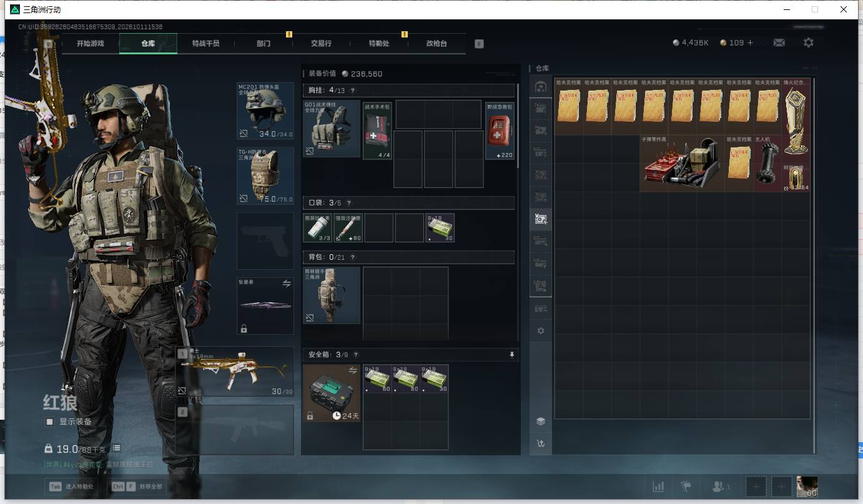Click the plus icon next to 109 currency
863x504 pixels.
coord(750,43)
